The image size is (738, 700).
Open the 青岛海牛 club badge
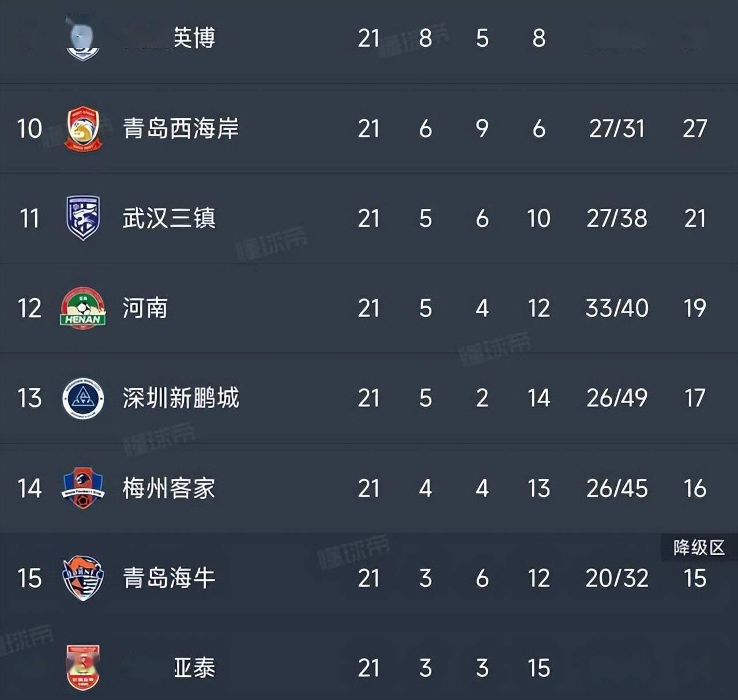pos(83,578)
